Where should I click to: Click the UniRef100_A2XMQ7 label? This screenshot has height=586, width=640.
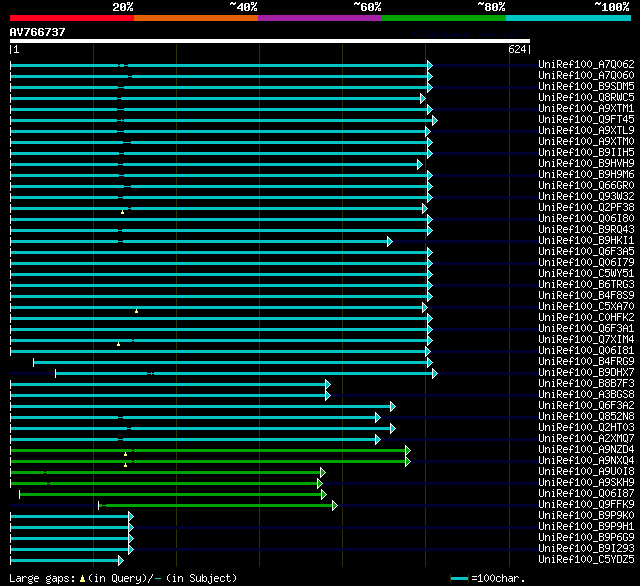pos(586,439)
